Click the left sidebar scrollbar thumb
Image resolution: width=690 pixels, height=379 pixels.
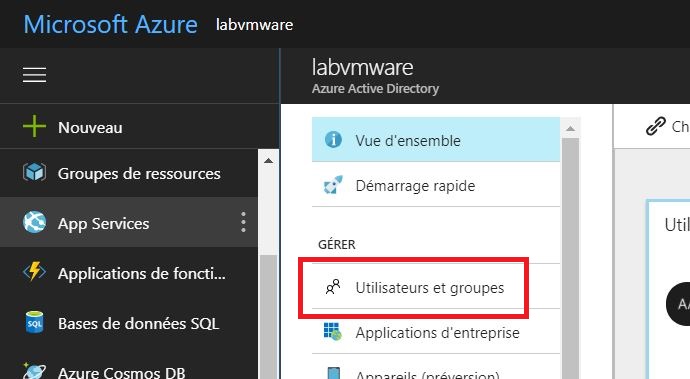pyautogui.click(x=268, y=316)
